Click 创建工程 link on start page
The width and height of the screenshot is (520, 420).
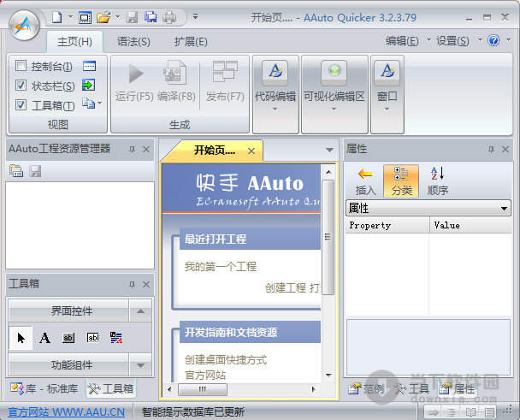click(286, 287)
